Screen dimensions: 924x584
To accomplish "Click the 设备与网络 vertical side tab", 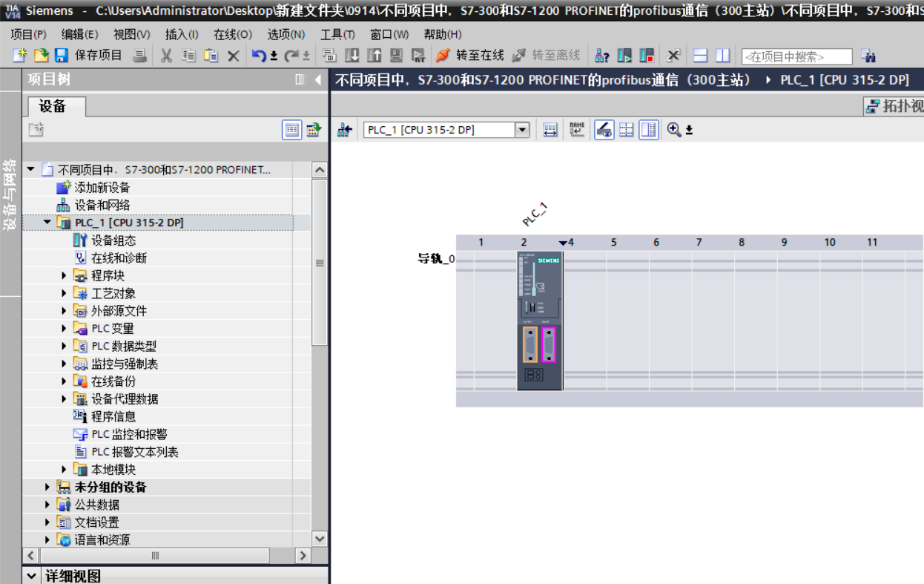I will tap(10, 195).
